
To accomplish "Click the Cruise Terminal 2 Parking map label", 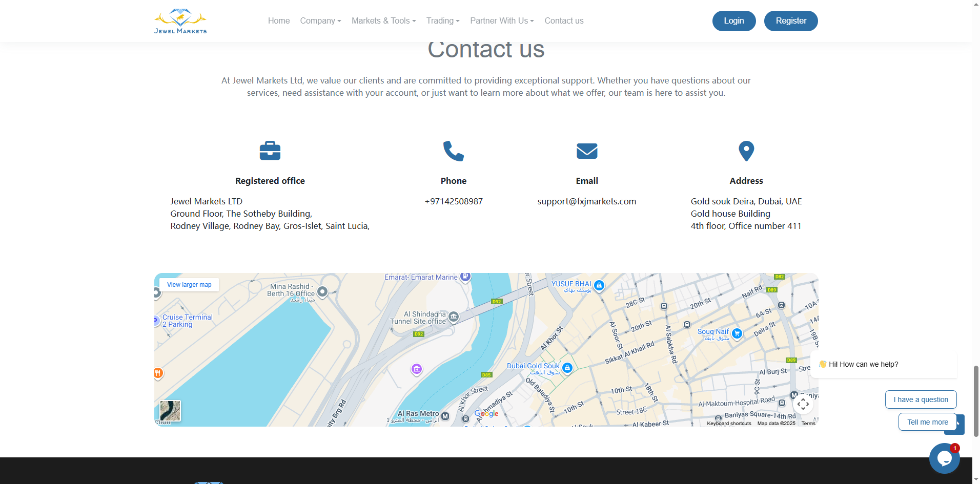I will click(187, 321).
